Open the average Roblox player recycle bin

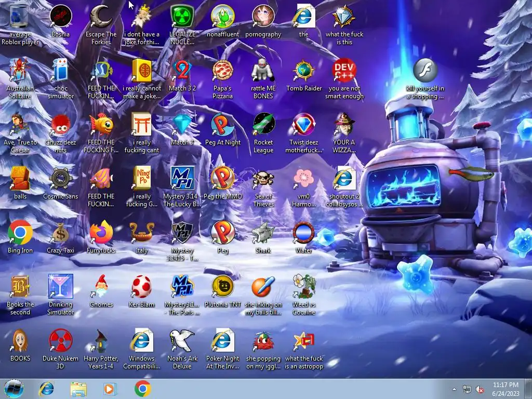[x=20, y=16]
